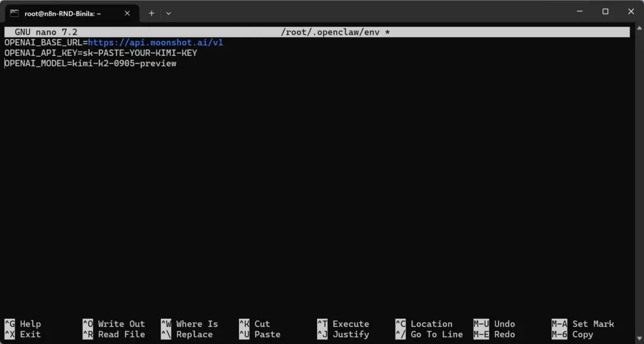Click the ^O Write Out shortcut
The width and height of the screenshot is (644, 344).
pos(114,324)
